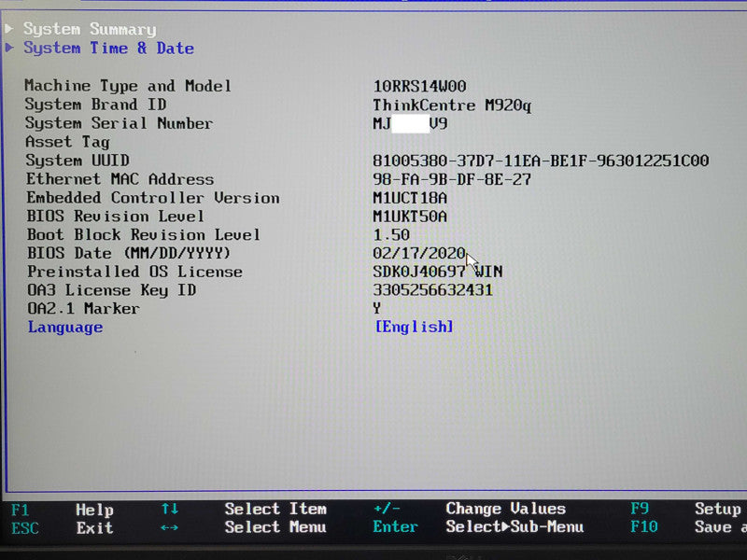
Task: Expand the arrow beside System Summary
Action: (x=9, y=28)
